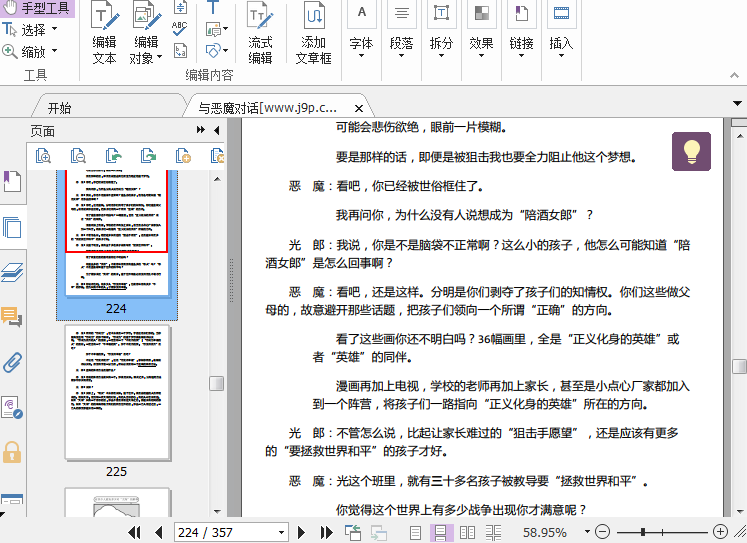
Task: Click the thumbnail panel scrollbar handle
Action: pyautogui.click(x=217, y=383)
